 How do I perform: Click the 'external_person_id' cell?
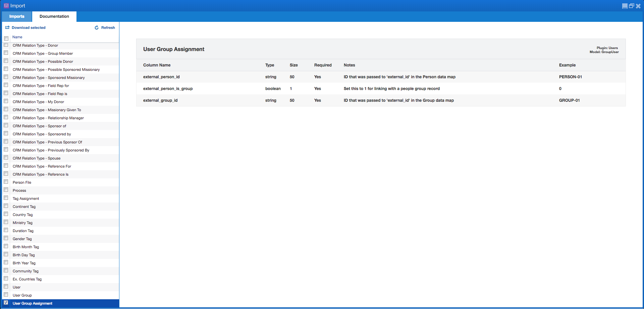tap(161, 77)
